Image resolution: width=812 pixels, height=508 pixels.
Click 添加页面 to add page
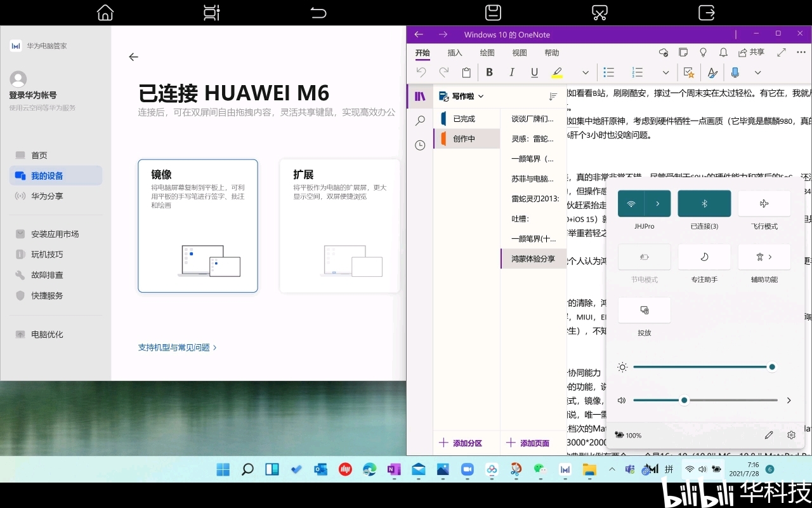tap(528, 443)
